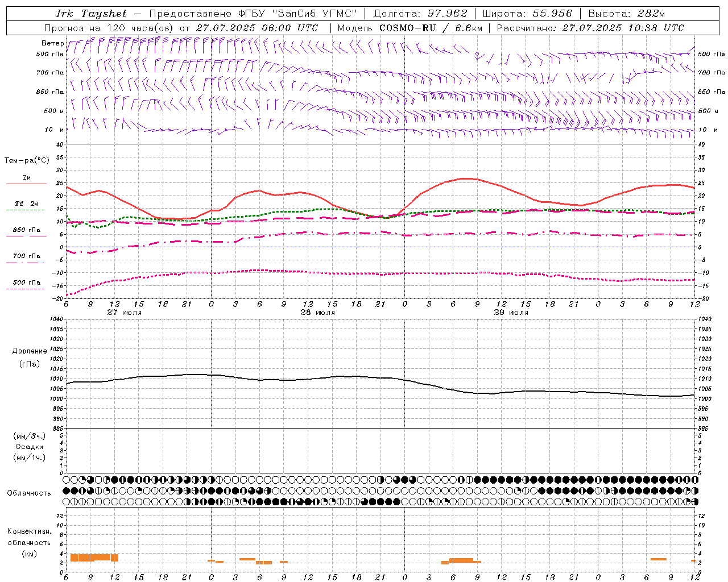Click the station name Irk_Tayshet in header

pyautogui.click(x=92, y=14)
